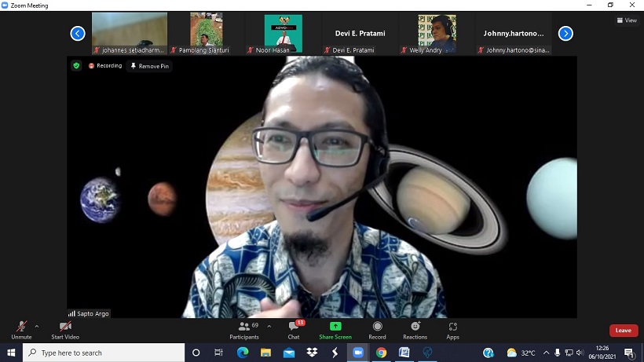Open the Reactions menu
The height and width of the screenshot is (362, 644).
pos(415,326)
